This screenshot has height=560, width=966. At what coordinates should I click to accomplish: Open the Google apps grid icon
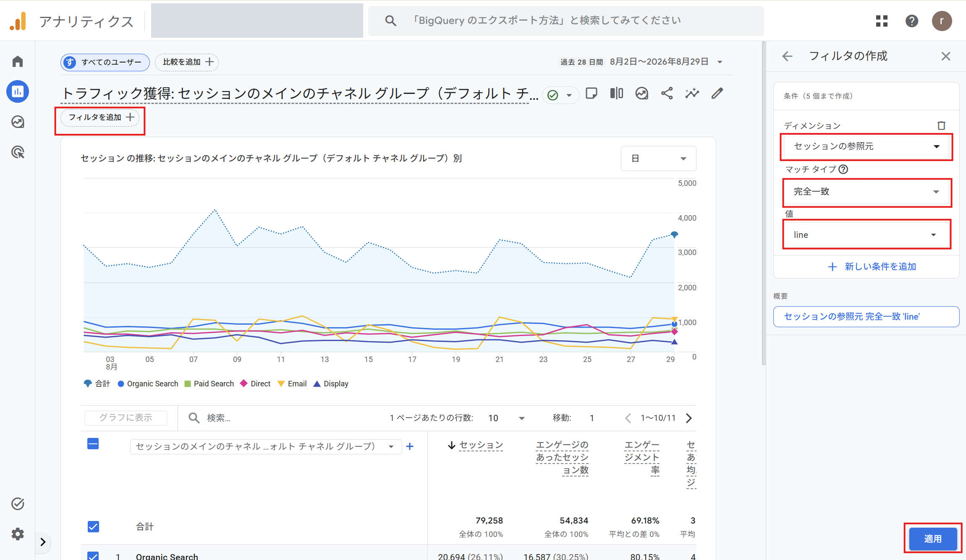[882, 21]
